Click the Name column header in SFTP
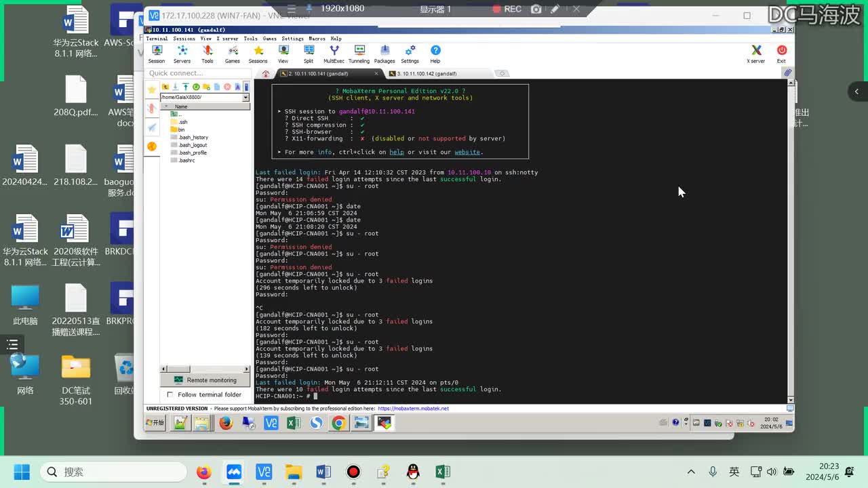This screenshot has width=868, height=488. coord(205,106)
